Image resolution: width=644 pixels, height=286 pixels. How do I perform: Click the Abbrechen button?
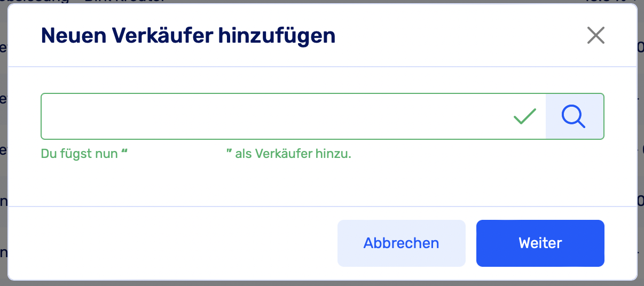tap(401, 243)
